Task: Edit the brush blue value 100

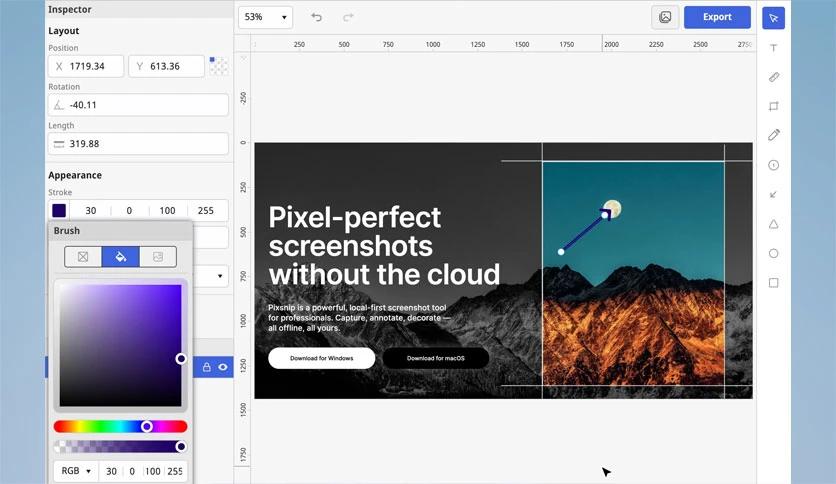Action: [152, 471]
